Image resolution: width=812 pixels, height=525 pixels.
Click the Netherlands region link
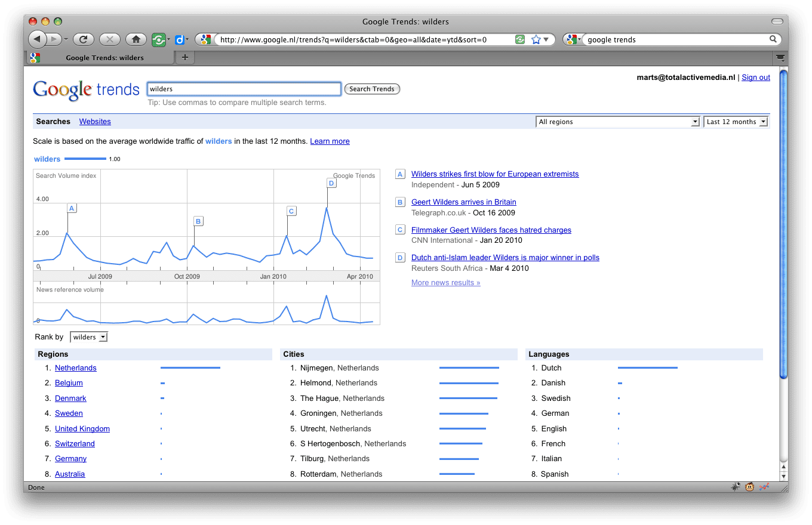76,368
